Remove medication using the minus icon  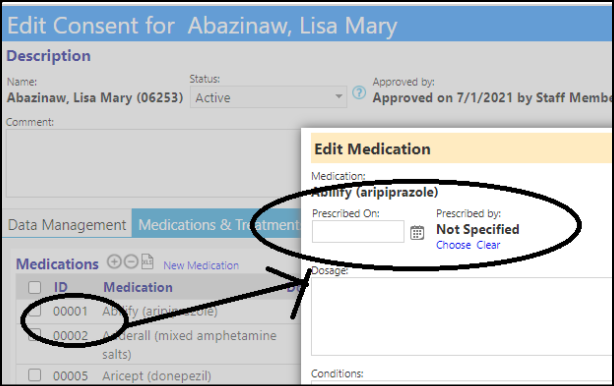pos(131,261)
